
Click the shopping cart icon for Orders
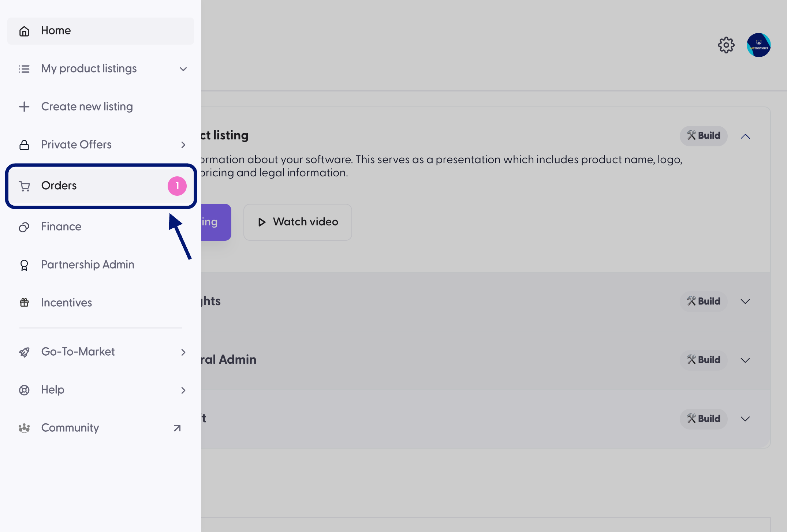24,186
